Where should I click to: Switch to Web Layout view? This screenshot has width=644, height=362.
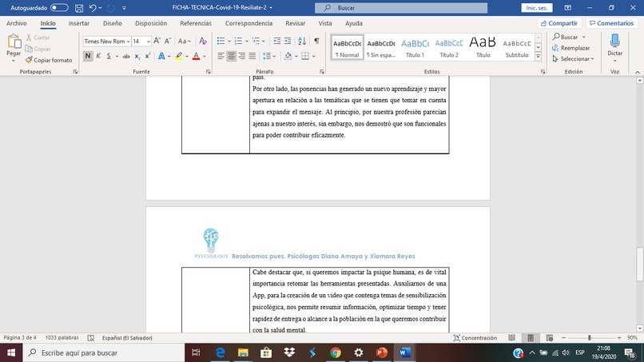point(550,338)
